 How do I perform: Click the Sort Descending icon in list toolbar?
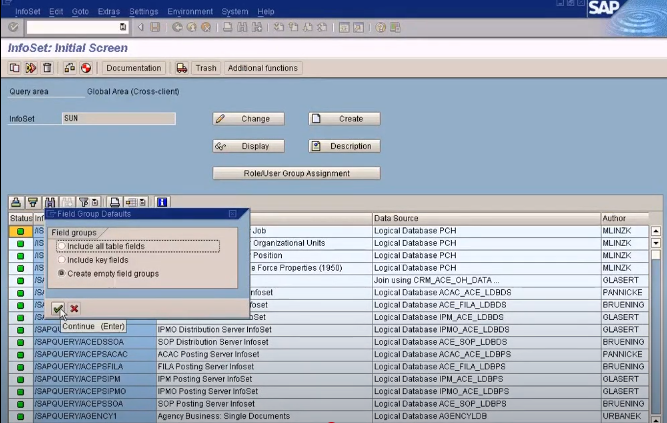(33, 202)
